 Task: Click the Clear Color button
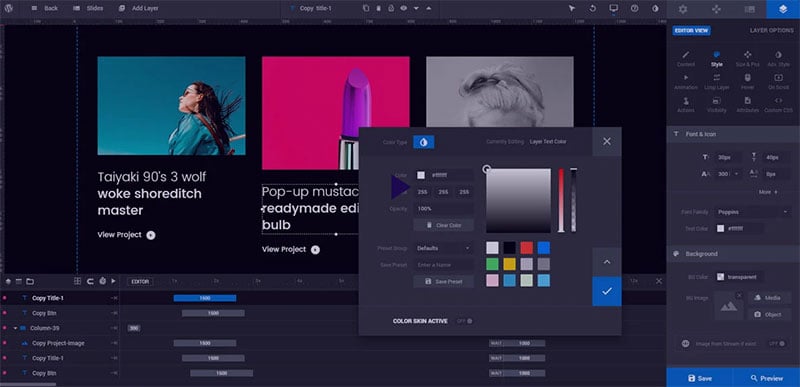[443, 225]
